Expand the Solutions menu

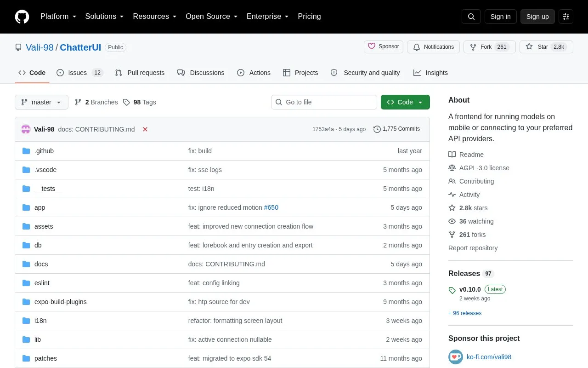[x=104, y=17]
